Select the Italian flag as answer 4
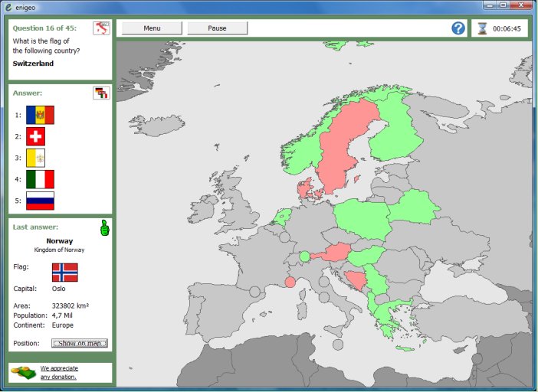This screenshot has width=538, height=392. click(x=40, y=179)
